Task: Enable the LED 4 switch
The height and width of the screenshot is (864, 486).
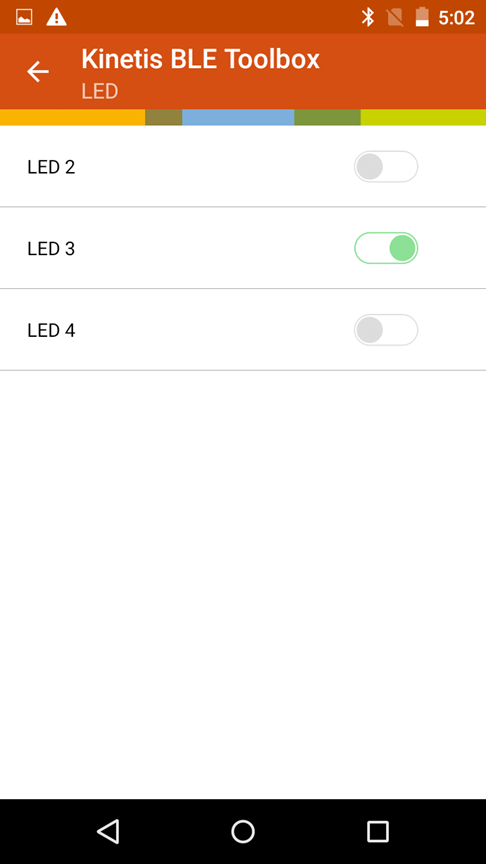Action: pos(386,330)
